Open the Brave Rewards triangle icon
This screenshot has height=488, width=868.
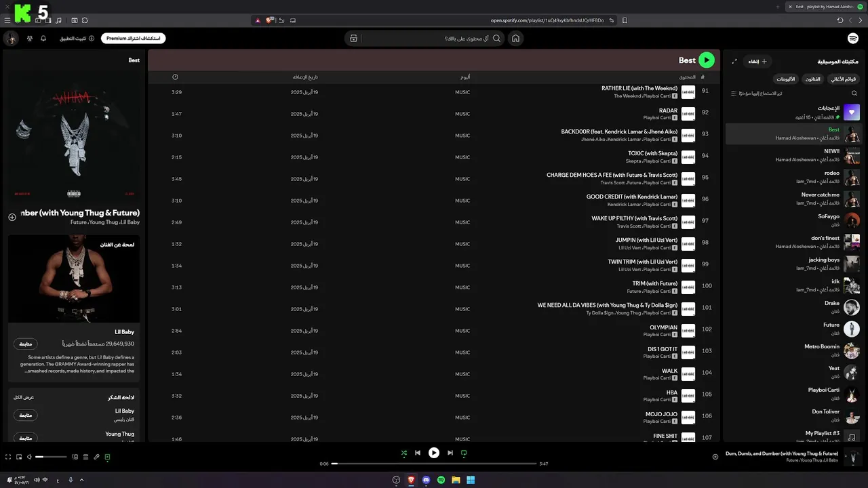tap(258, 20)
